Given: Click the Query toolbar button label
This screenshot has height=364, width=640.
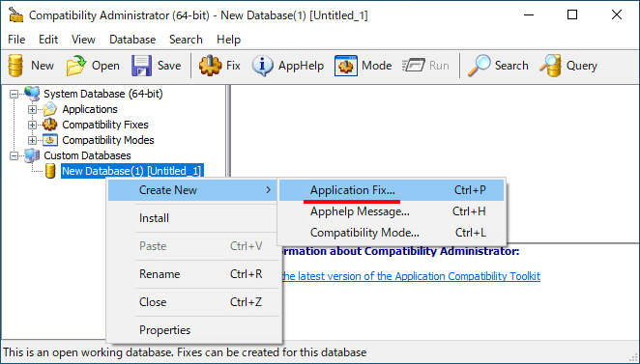Looking at the screenshot, I should (582, 66).
